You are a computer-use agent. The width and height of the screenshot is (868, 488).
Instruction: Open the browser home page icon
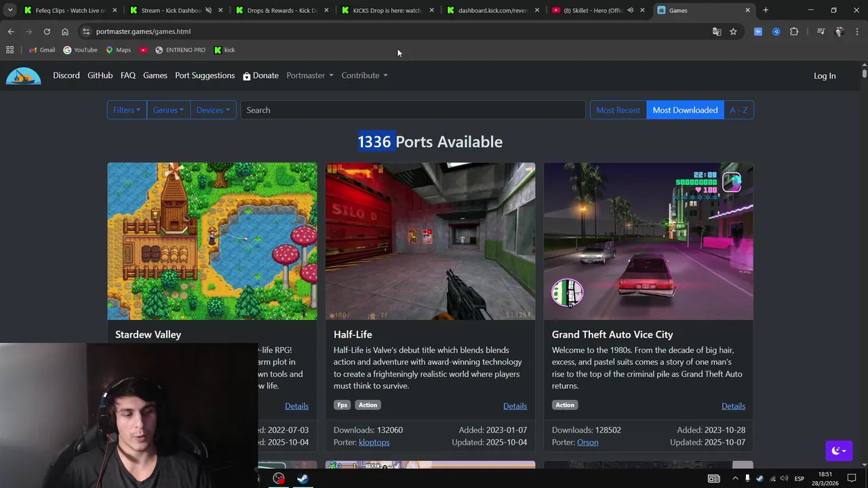[65, 31]
